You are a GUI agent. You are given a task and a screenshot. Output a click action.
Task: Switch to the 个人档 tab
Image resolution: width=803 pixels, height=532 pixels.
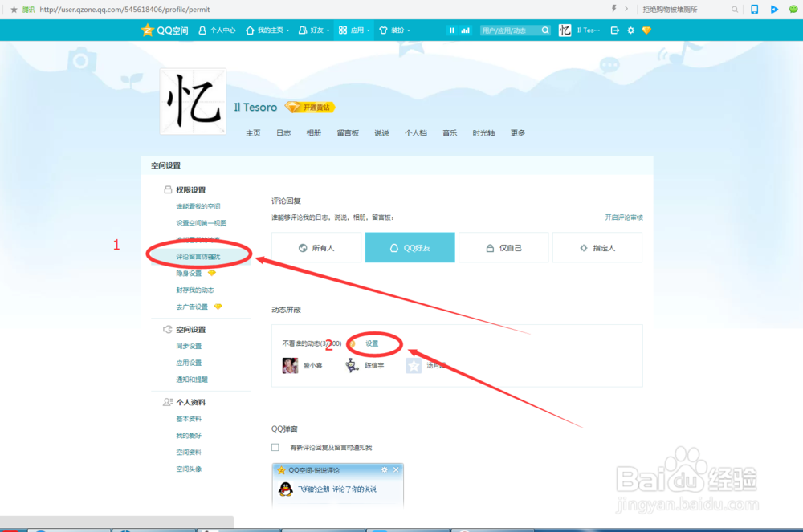(x=416, y=133)
